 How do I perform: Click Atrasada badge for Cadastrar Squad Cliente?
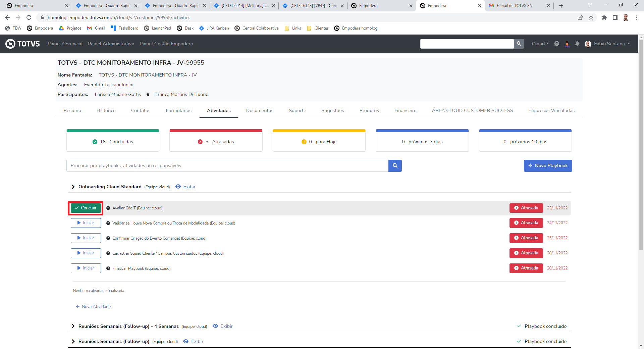click(526, 253)
